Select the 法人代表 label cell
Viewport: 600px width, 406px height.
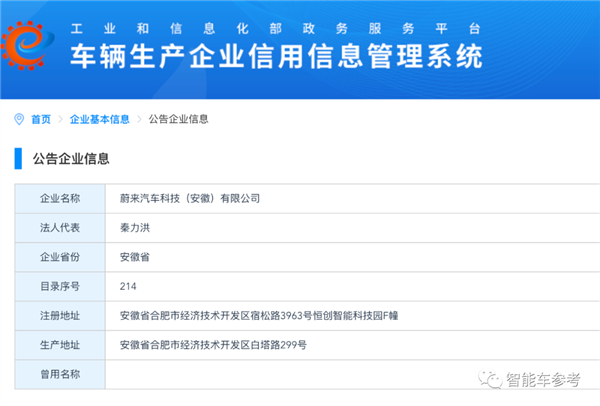[x=60, y=228]
